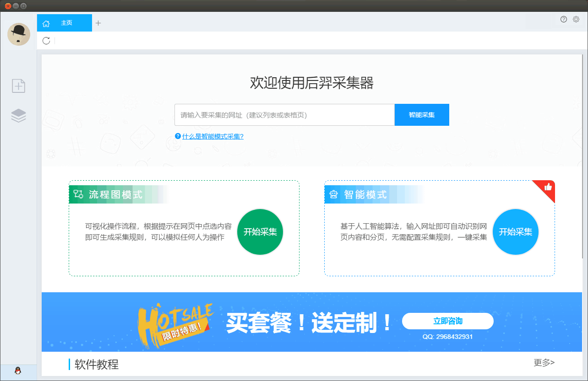Viewport: 588px width, 381px height.
Task: Click the 更多> link for tutorials
Action: pyautogui.click(x=544, y=363)
